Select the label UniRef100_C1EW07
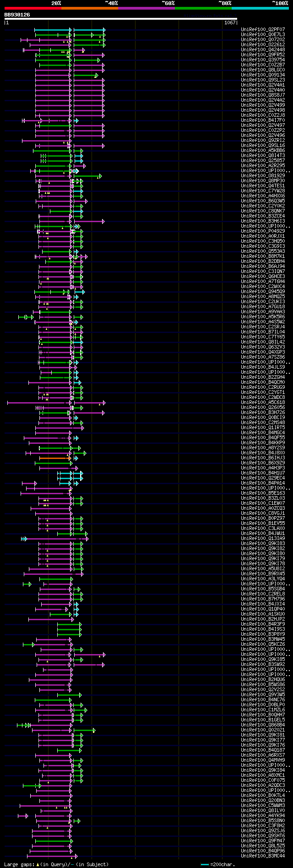 [x=263, y=503]
